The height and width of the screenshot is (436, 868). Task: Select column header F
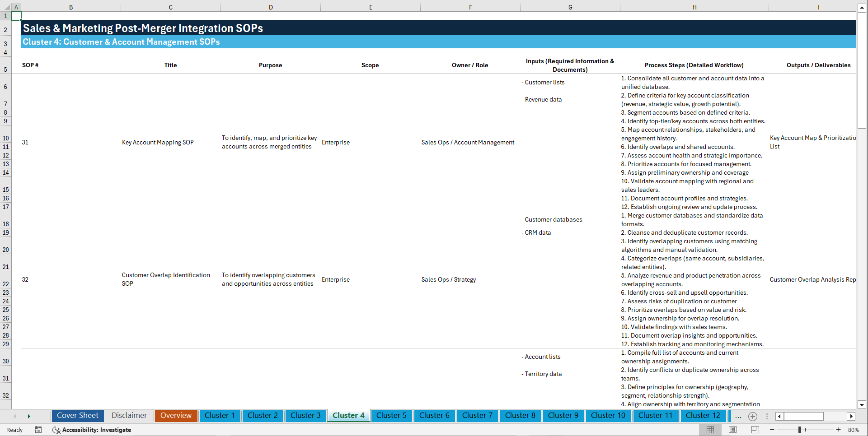(470, 7)
